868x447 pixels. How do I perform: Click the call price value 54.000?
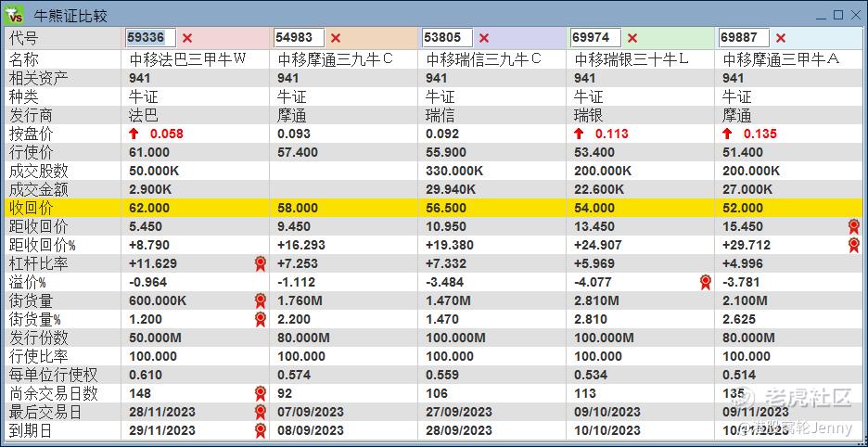point(594,209)
